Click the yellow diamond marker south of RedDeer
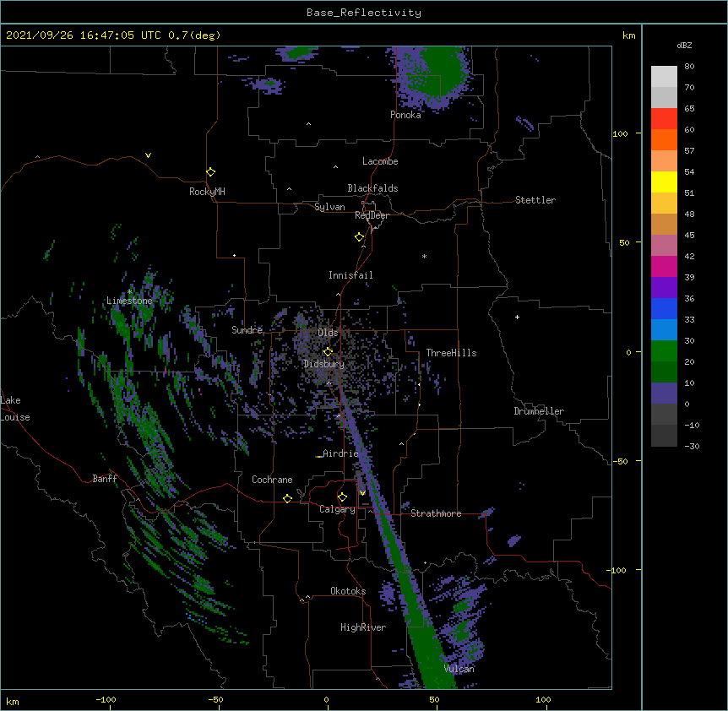The height and width of the screenshot is (711, 728). pos(359,237)
